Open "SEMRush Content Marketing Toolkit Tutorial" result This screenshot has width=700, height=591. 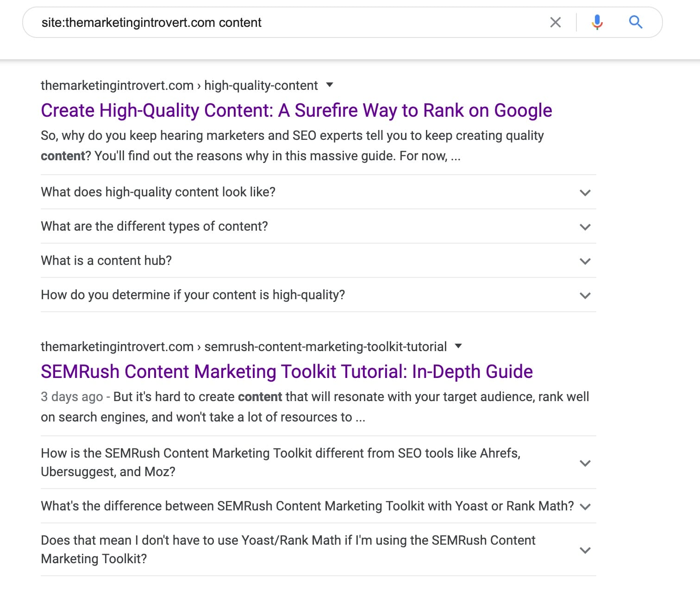287,371
